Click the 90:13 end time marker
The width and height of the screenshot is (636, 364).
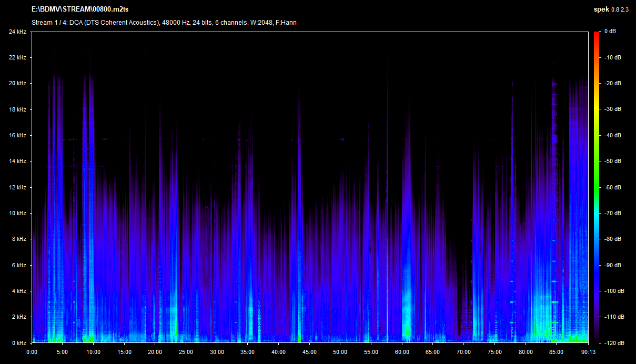[x=588, y=352]
